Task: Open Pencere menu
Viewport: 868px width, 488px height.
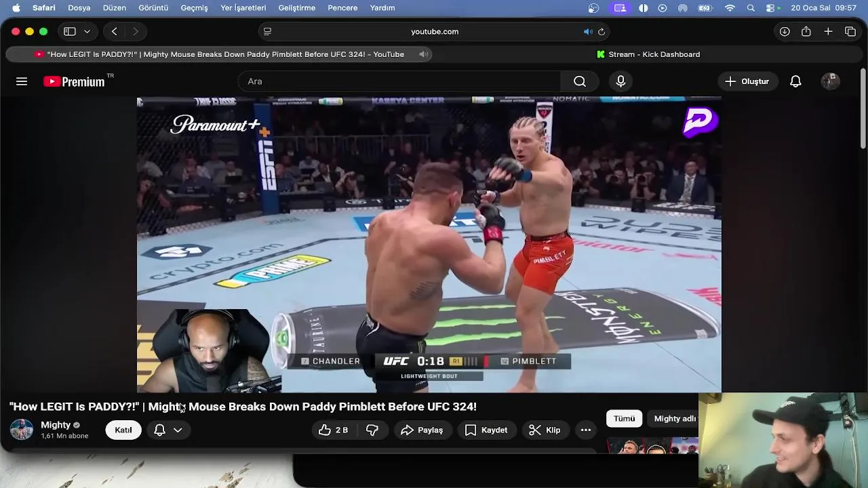Action: pos(342,8)
